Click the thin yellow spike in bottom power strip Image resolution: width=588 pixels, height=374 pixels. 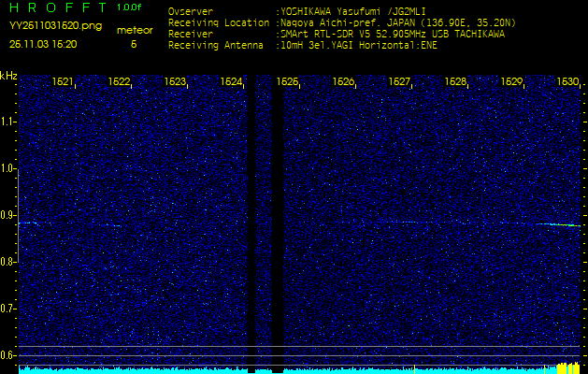click(x=414, y=368)
